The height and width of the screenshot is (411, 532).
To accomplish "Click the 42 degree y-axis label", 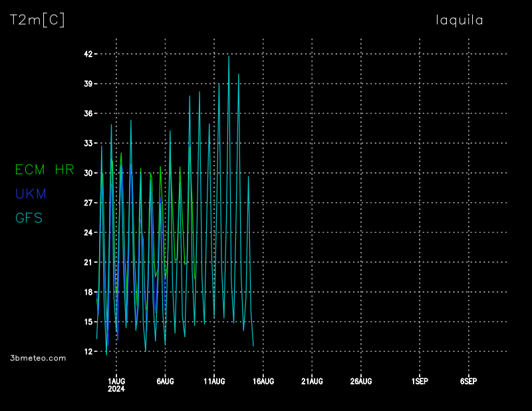I will 87,54.
